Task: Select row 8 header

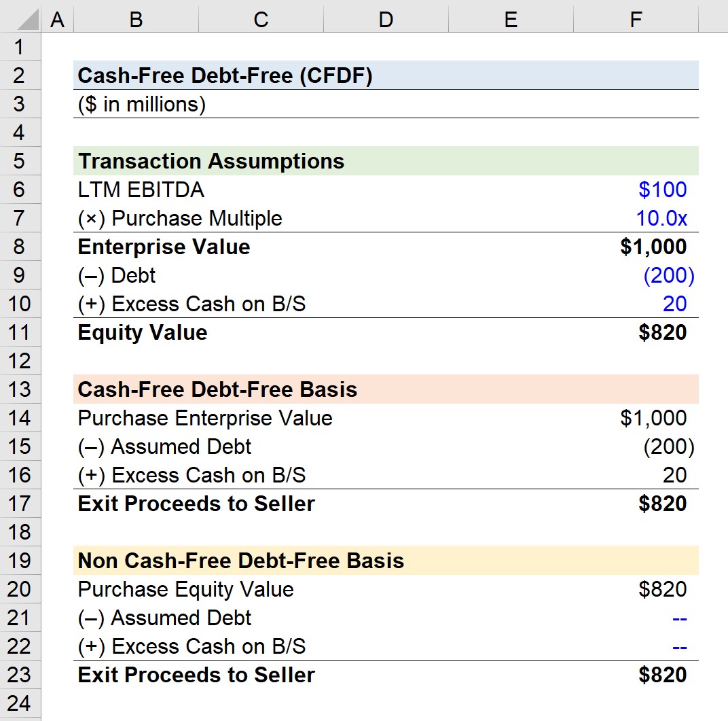Action: [20, 247]
